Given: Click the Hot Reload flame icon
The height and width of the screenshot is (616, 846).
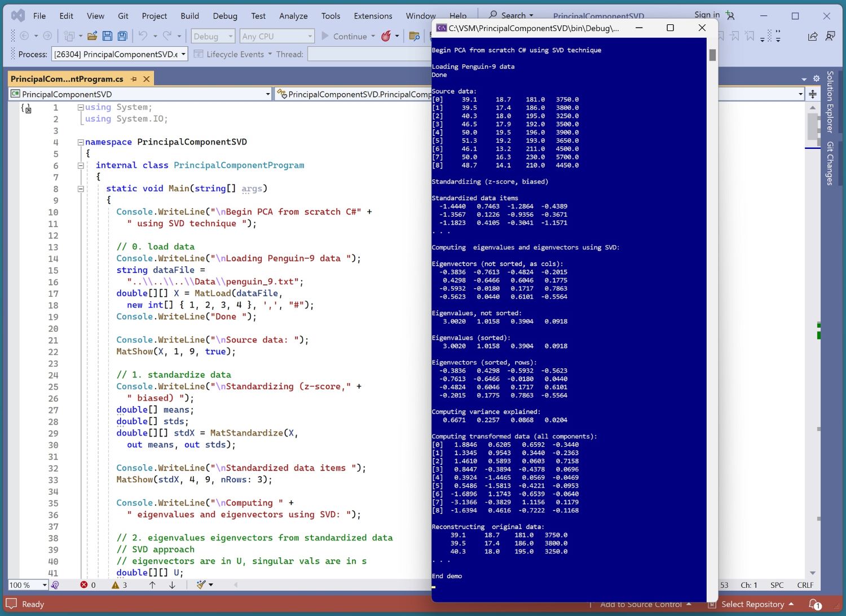Looking at the screenshot, I should click(386, 36).
